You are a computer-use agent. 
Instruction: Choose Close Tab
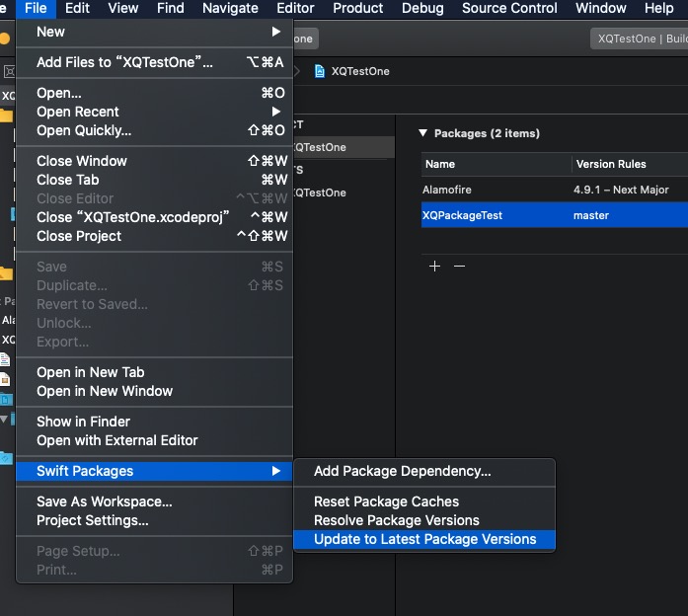pyautogui.click(x=154, y=180)
